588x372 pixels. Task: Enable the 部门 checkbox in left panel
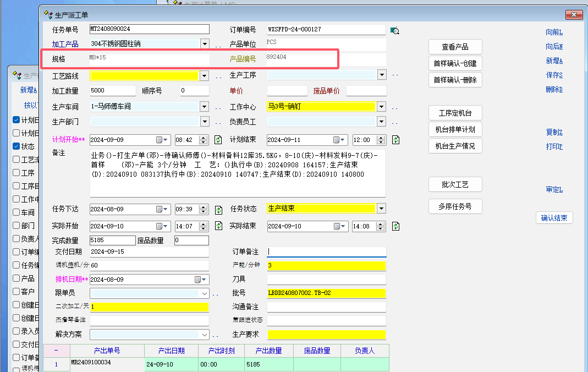click(17, 226)
